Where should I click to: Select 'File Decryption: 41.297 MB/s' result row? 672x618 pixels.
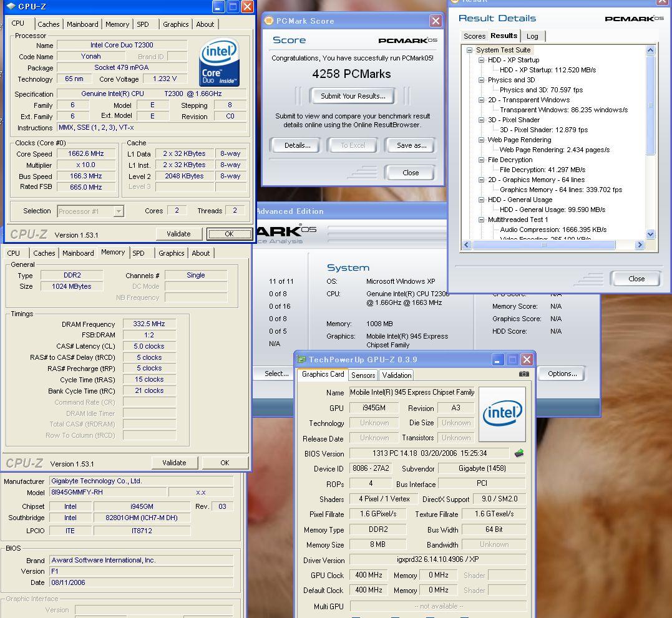542,170
